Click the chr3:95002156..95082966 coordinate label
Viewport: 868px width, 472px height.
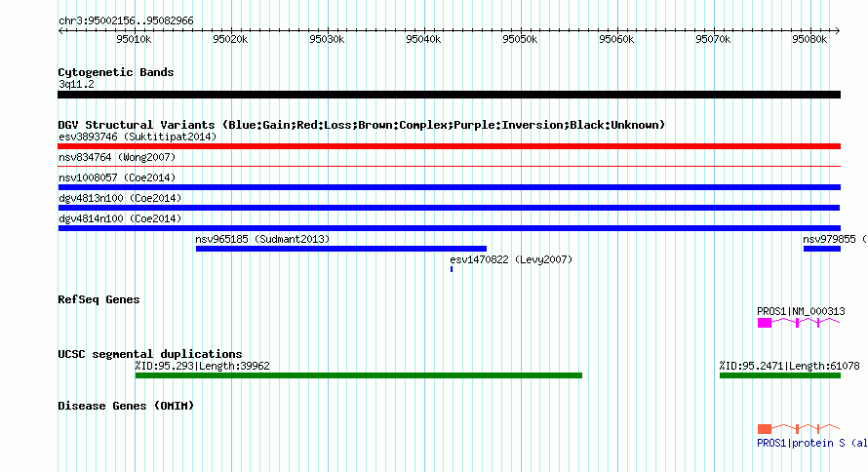tap(126, 21)
